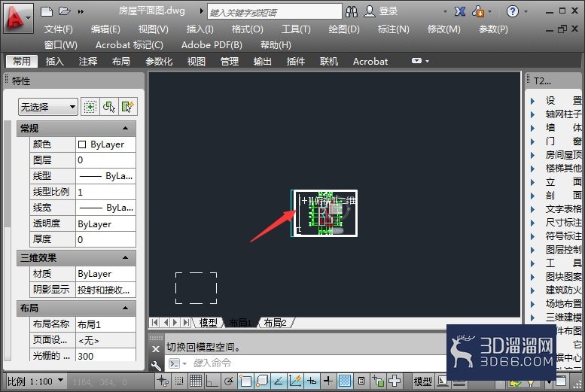Go to previous layout tab arrow
The width and height of the screenshot is (585, 392).
[166, 322]
